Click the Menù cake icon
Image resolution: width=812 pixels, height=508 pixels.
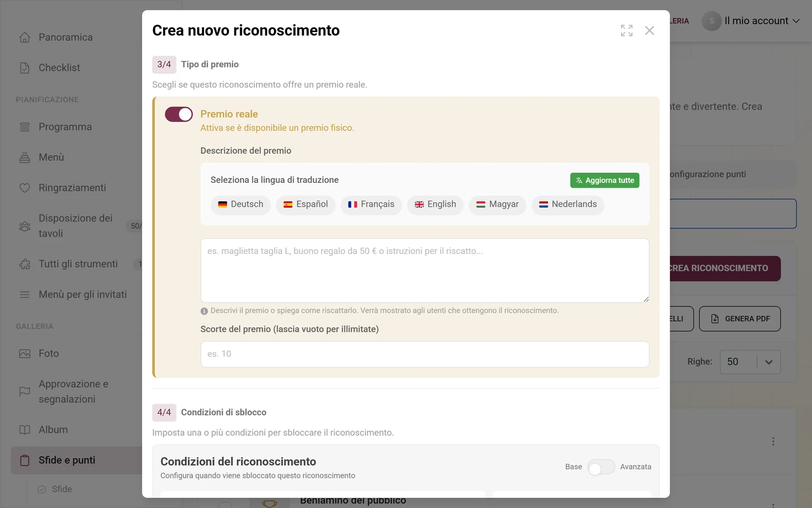click(x=25, y=157)
